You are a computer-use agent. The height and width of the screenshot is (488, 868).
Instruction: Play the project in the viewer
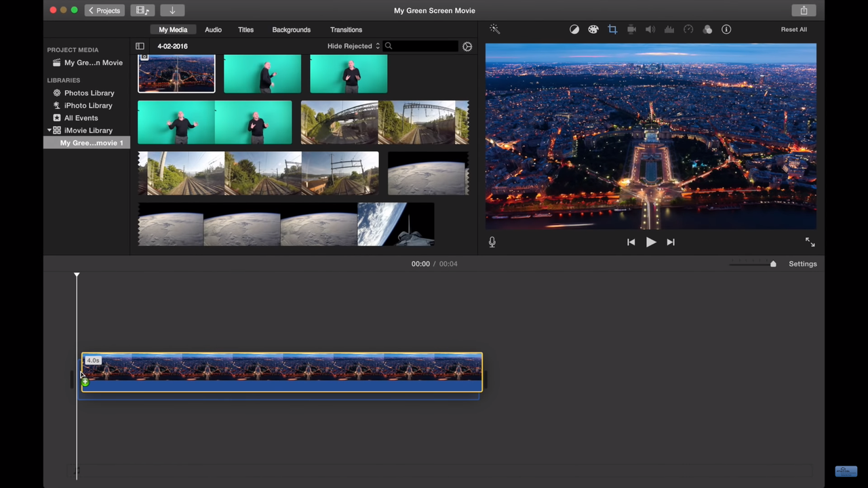click(650, 241)
